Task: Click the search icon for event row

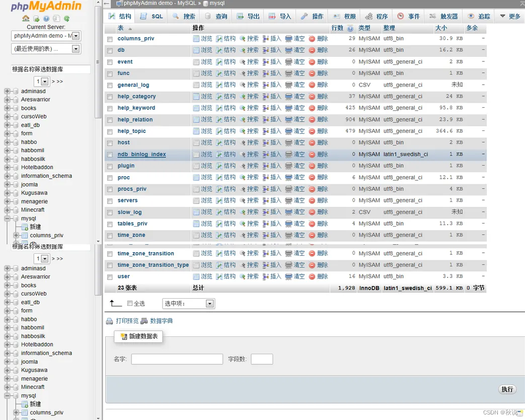Action: (x=243, y=62)
